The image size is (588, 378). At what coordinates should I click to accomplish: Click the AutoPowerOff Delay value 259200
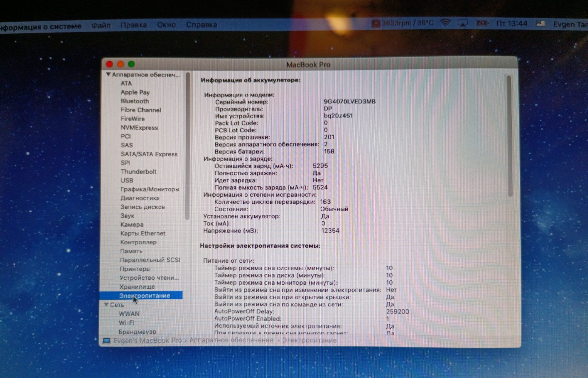(397, 312)
